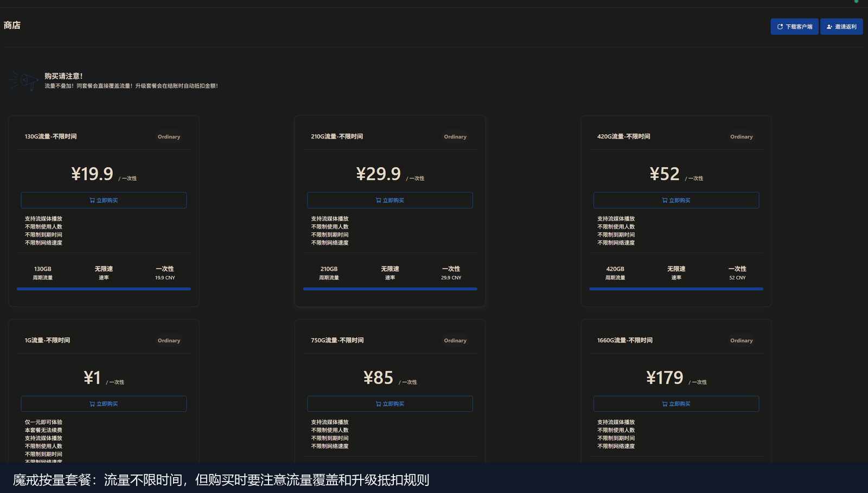Click the ¥19.9 price
Viewport: 868px width, 493px height.
coord(92,174)
